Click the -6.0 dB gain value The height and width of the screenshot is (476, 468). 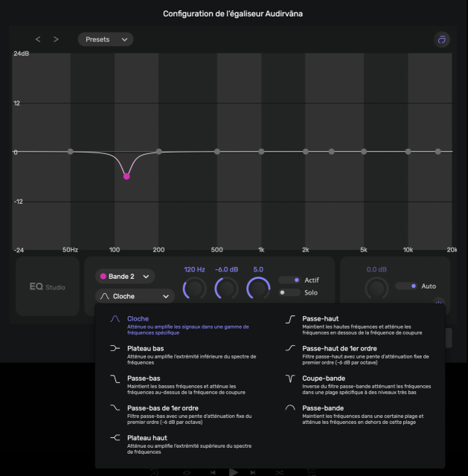[226, 269]
